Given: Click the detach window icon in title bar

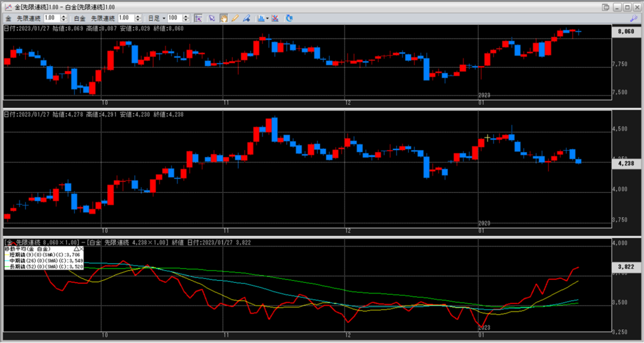Looking at the screenshot, I should coord(606,6).
